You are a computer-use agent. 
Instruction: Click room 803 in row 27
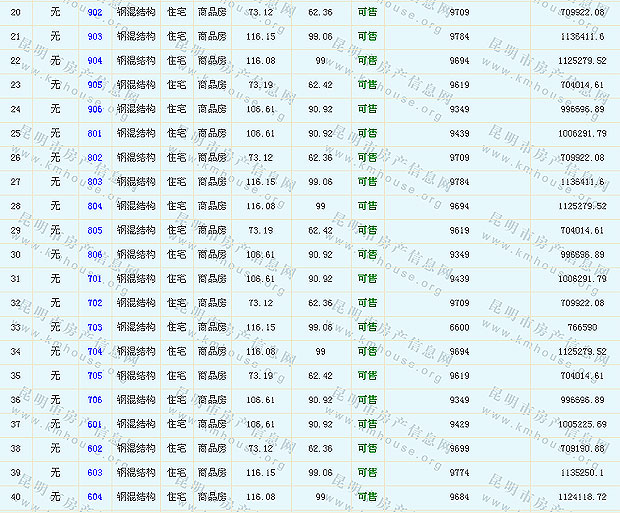coord(95,182)
